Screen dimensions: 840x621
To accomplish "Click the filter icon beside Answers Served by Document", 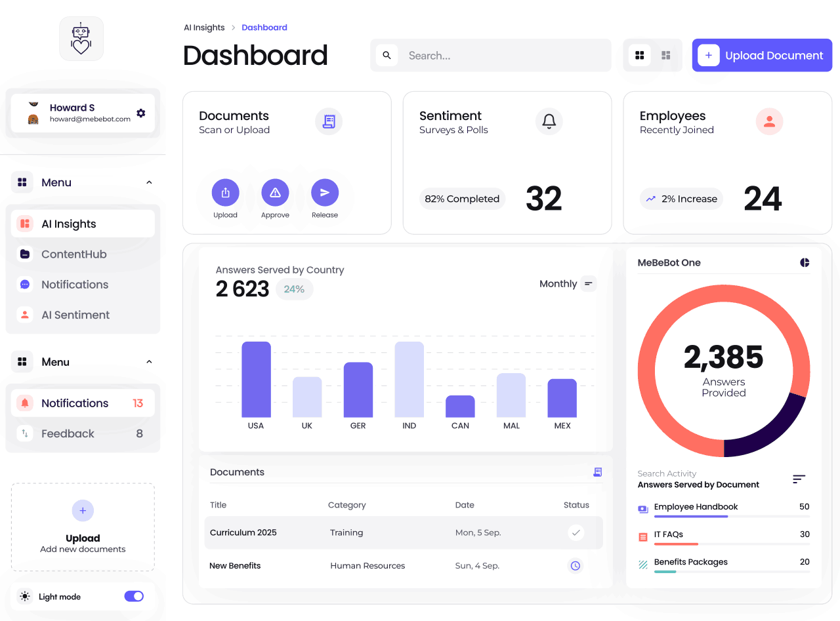I will coord(799,479).
